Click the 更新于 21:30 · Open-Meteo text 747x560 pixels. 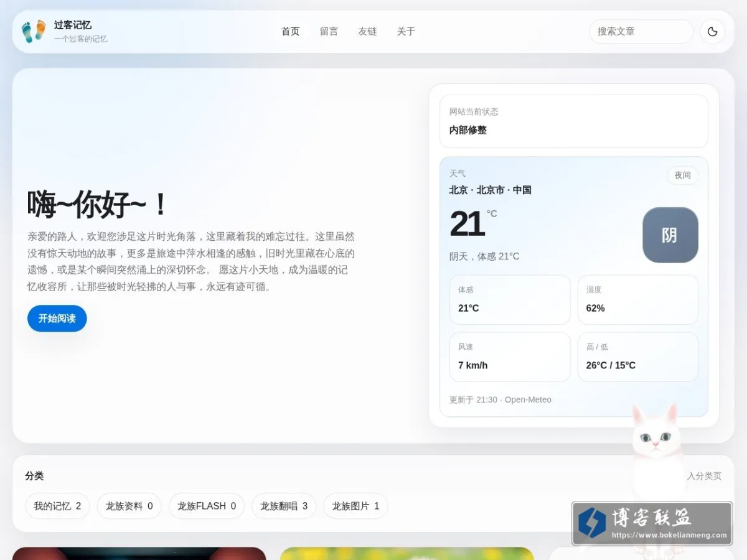click(500, 400)
